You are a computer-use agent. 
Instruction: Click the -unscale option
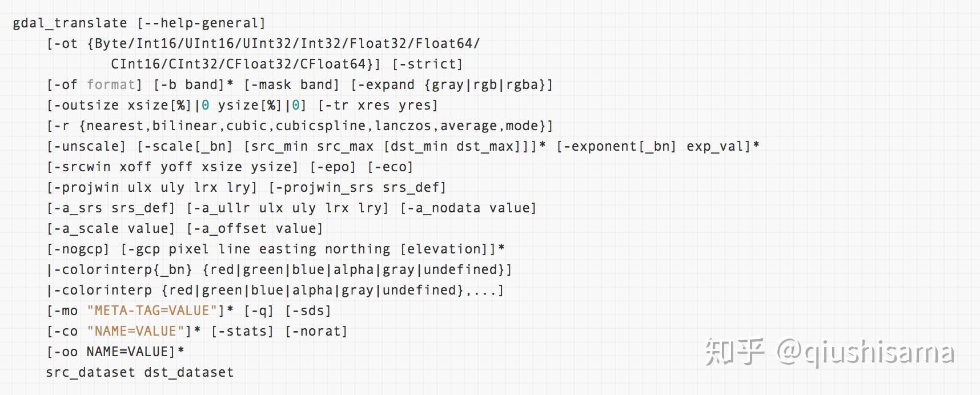coord(86,146)
